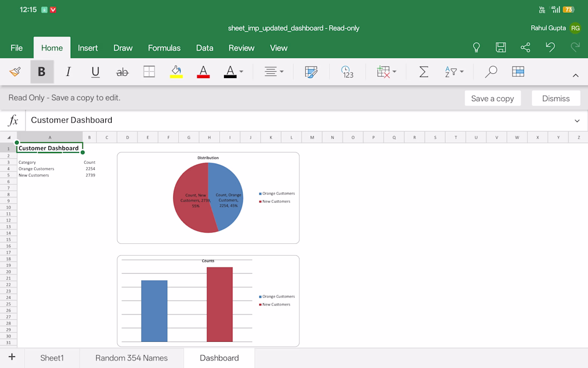Click the AutoSum sigma icon
This screenshot has height=368, width=588.
pos(423,72)
